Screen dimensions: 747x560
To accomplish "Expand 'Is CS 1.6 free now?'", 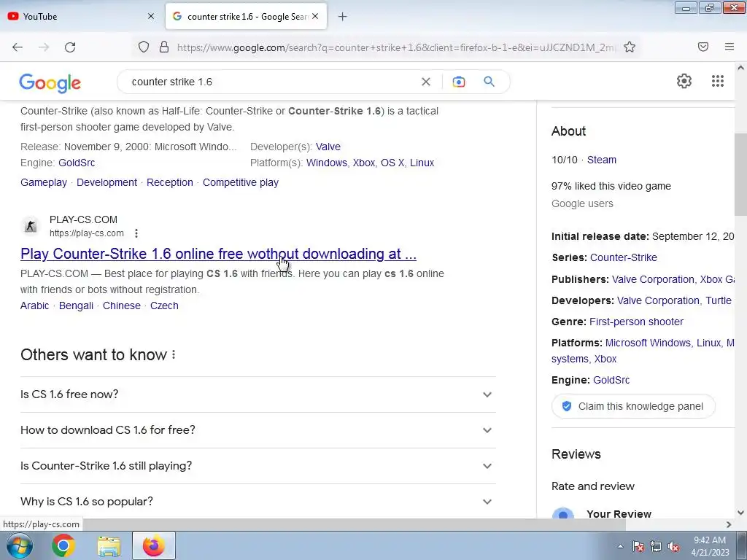I will coord(258,394).
